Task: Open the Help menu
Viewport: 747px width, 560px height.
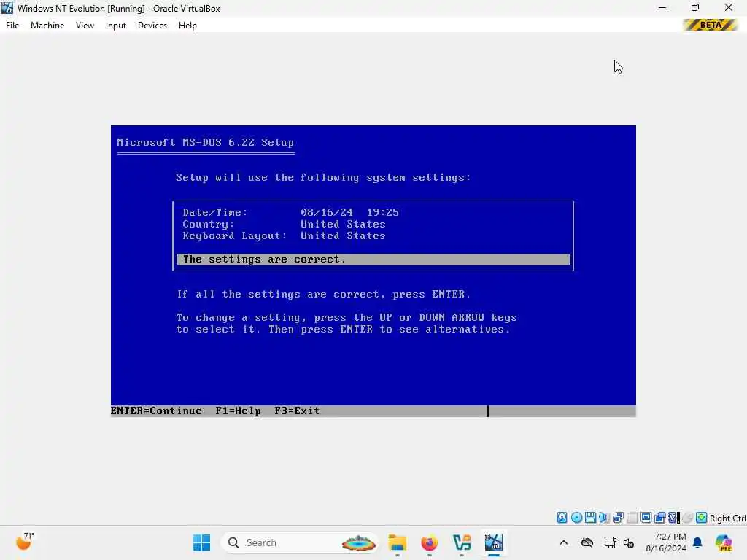Action: click(187, 26)
